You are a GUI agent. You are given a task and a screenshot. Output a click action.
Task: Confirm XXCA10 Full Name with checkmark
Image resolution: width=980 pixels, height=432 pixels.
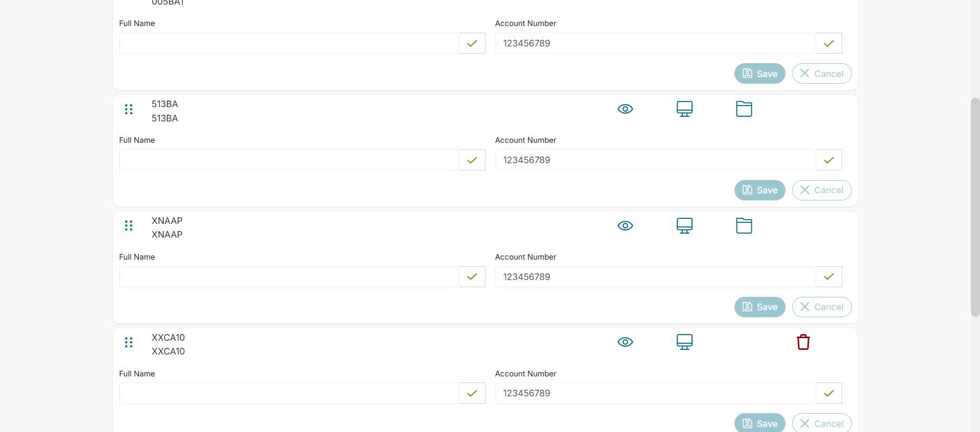coord(472,393)
